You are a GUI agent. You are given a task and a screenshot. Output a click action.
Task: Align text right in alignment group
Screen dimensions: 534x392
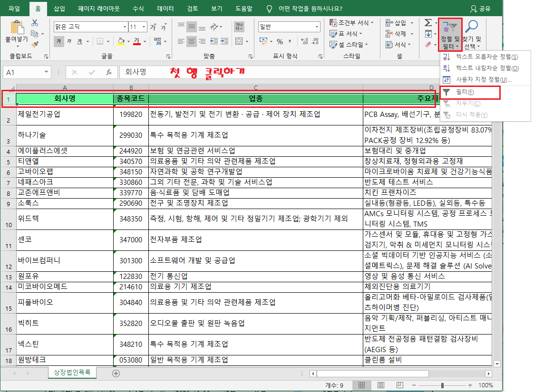(x=202, y=41)
